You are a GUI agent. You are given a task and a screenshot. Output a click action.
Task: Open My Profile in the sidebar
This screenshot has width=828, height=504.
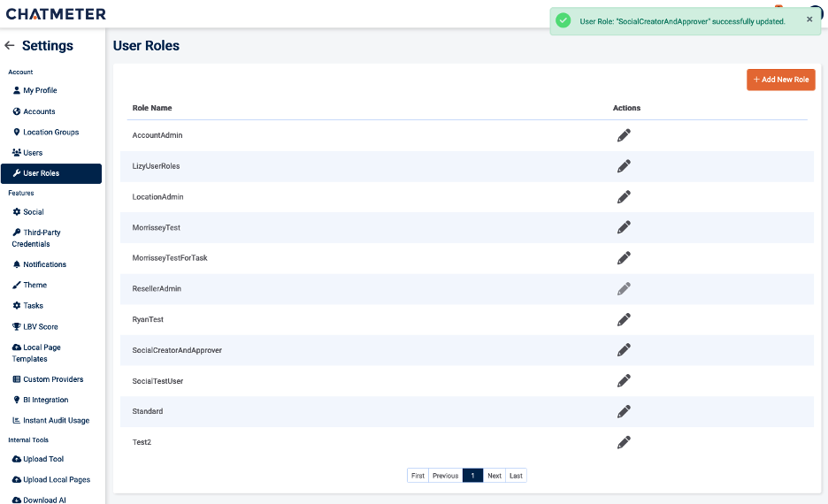click(x=40, y=90)
